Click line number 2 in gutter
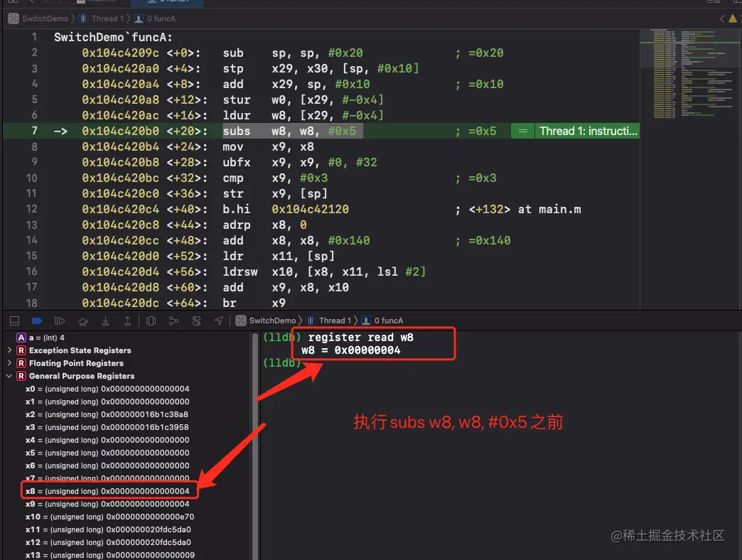 [35, 53]
